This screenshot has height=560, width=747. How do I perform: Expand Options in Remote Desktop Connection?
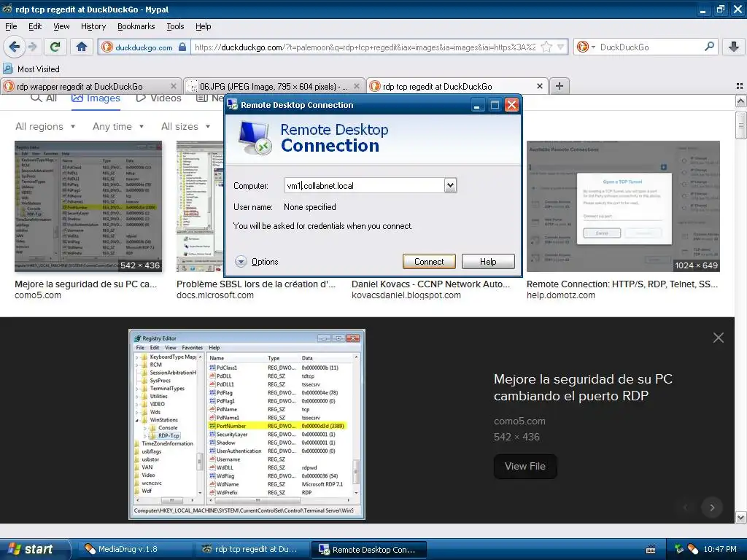pyautogui.click(x=257, y=262)
